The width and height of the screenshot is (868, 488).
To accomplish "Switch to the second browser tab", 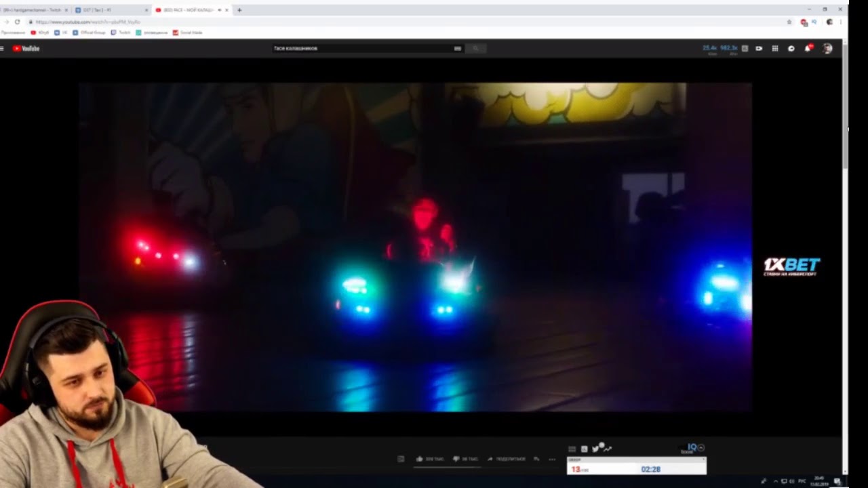I will [111, 10].
